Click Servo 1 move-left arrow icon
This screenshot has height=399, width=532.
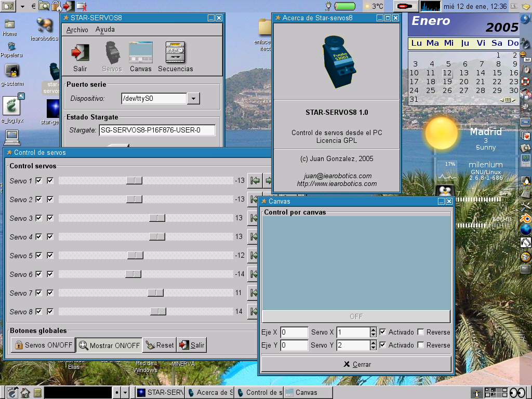click(x=255, y=181)
